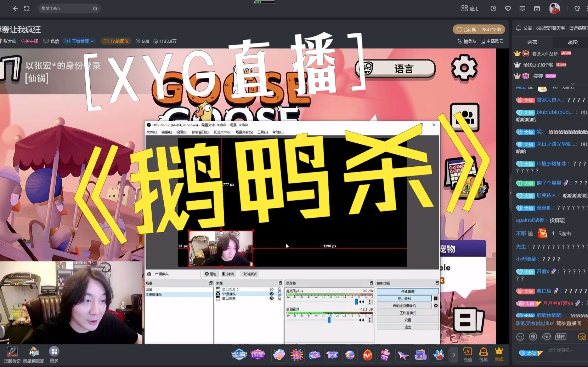Screen dimensions: 588x367
Task: Pop out the OBS 场景 dock
Action: (x=210, y=283)
